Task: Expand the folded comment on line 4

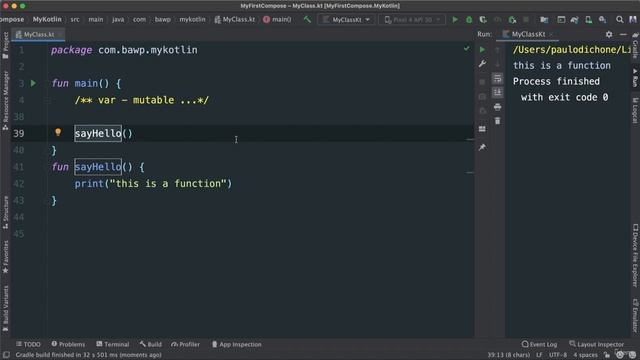Action: (141, 100)
